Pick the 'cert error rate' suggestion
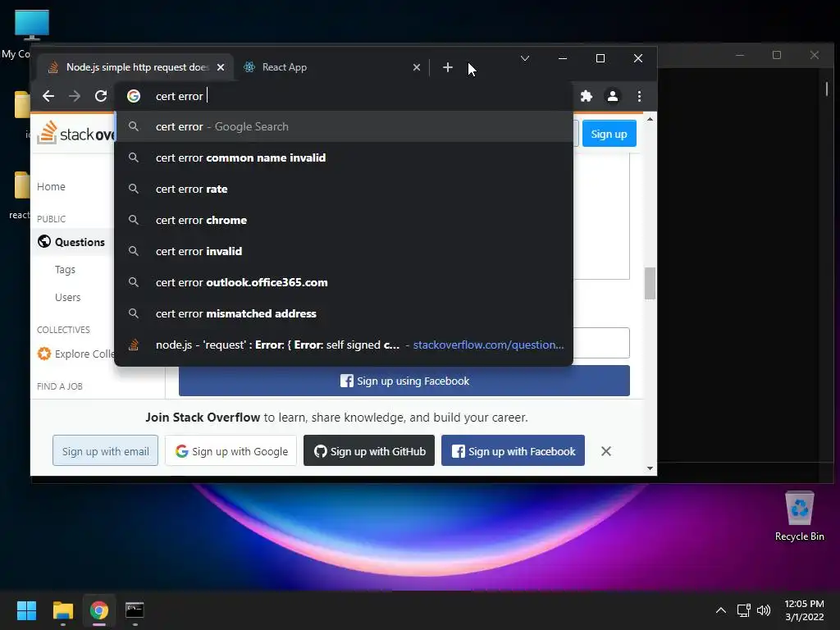Screen dimensions: 840x630 click(x=344, y=189)
